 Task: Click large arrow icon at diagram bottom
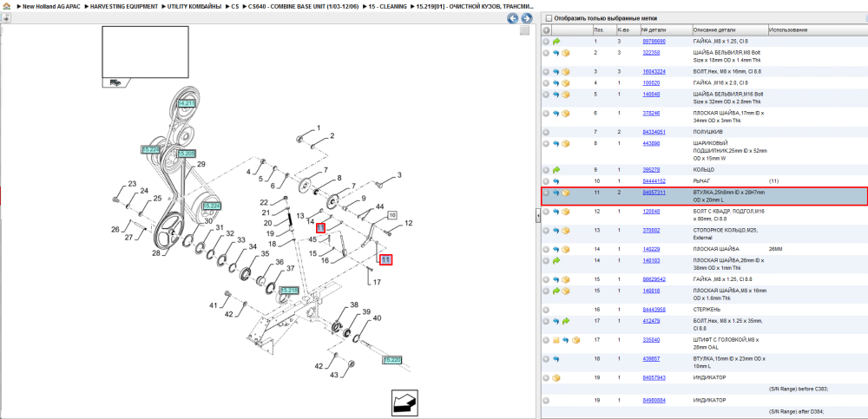pyautogui.click(x=404, y=403)
